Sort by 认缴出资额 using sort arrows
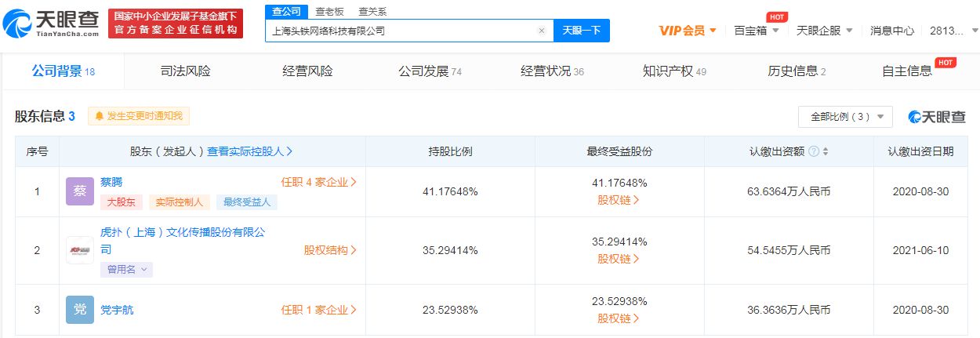 coord(826,151)
